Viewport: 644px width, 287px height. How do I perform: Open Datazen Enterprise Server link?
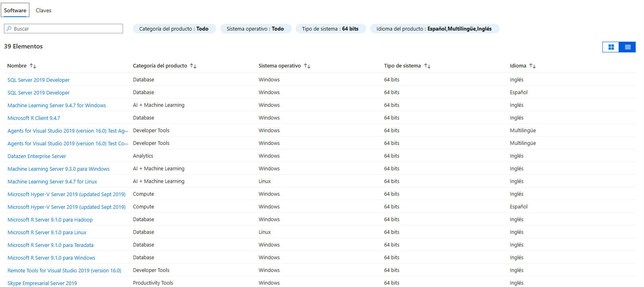point(37,156)
